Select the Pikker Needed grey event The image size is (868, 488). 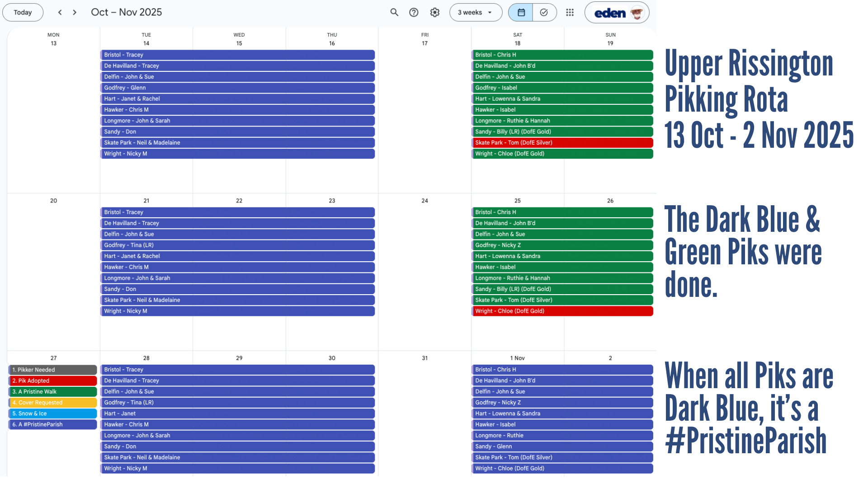tap(52, 370)
